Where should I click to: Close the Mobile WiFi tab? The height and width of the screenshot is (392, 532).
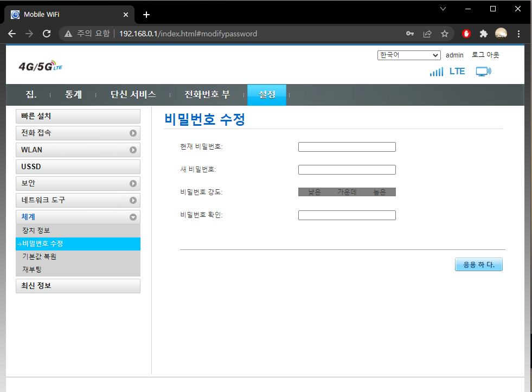125,15
